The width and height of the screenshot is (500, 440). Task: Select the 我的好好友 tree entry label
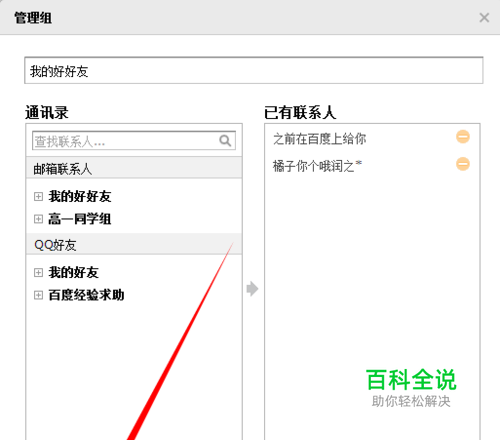[x=80, y=196]
